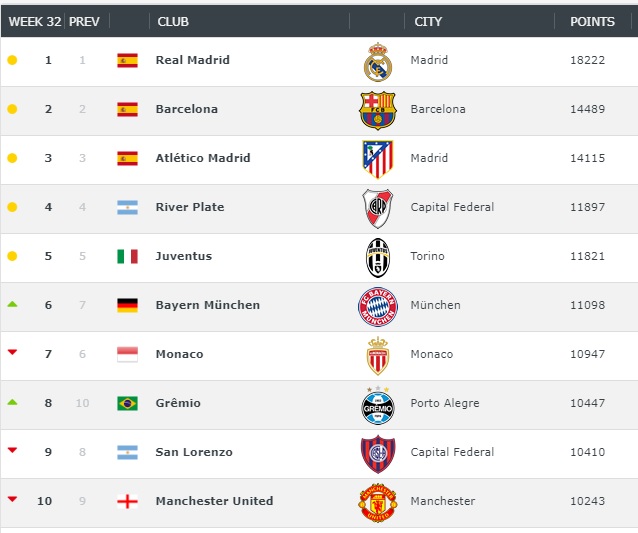
Task: Click the Real Madrid club crest
Action: (378, 62)
